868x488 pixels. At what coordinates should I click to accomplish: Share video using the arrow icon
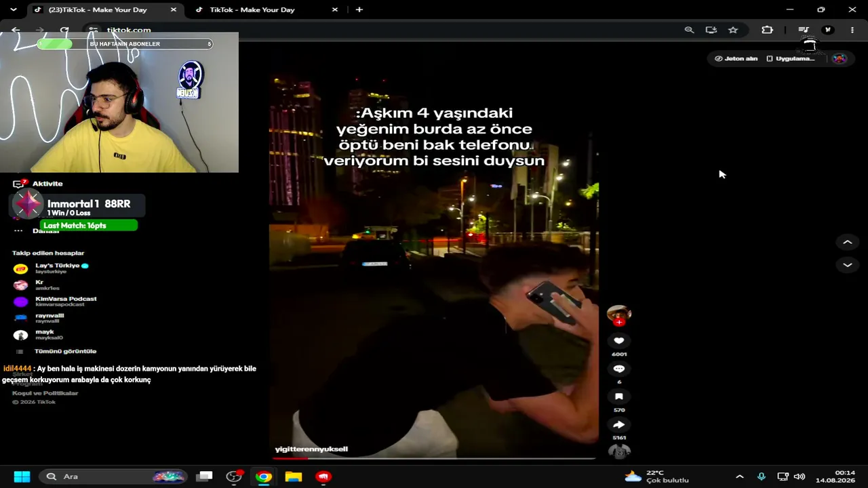pyautogui.click(x=618, y=425)
